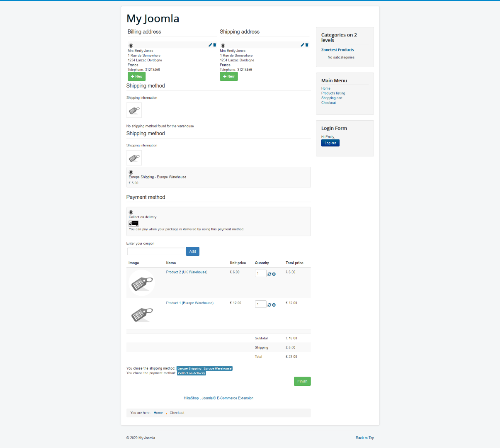Select Collect on delivery payment radio
Image resolution: width=500 pixels, height=448 pixels.
click(x=131, y=212)
